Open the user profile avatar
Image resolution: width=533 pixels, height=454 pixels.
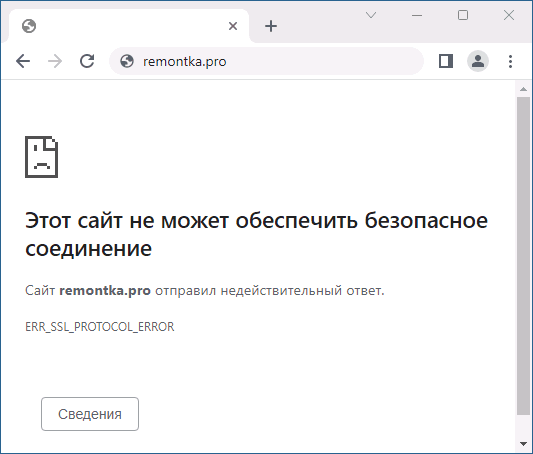[x=478, y=61]
